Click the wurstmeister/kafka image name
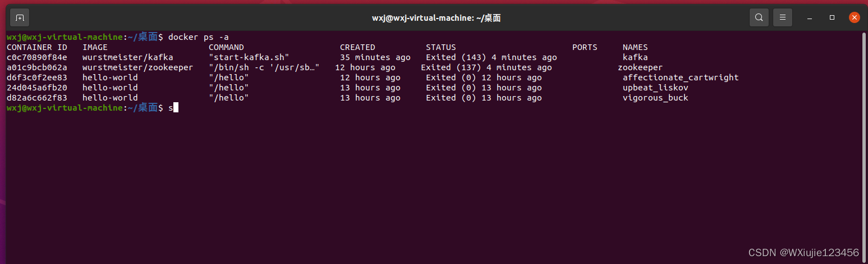868x264 pixels. [128, 57]
